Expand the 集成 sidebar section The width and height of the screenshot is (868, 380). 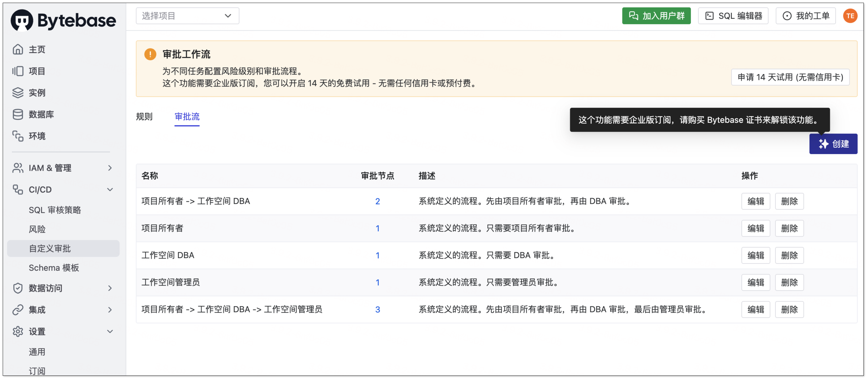[x=110, y=310]
